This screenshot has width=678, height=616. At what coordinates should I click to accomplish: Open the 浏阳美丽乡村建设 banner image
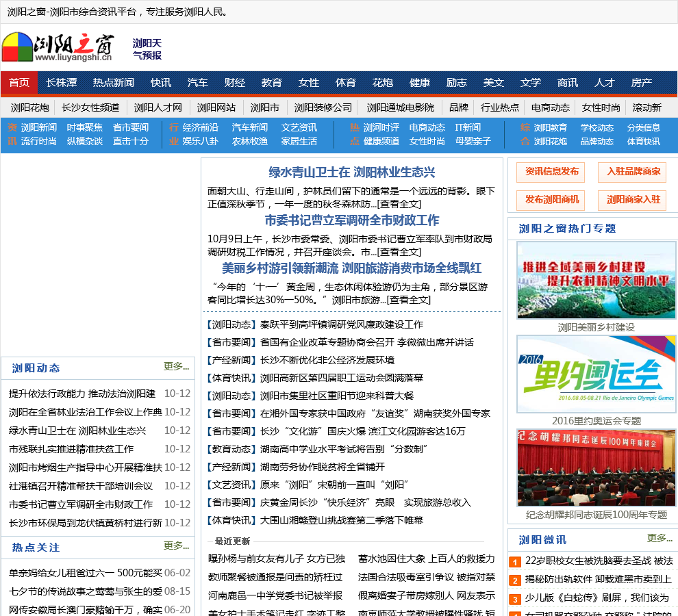pyautogui.click(x=596, y=280)
